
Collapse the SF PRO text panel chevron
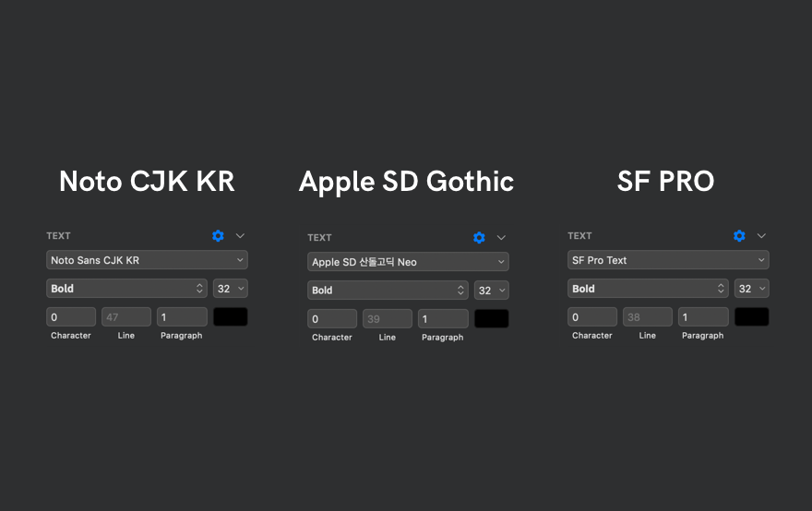(x=761, y=236)
